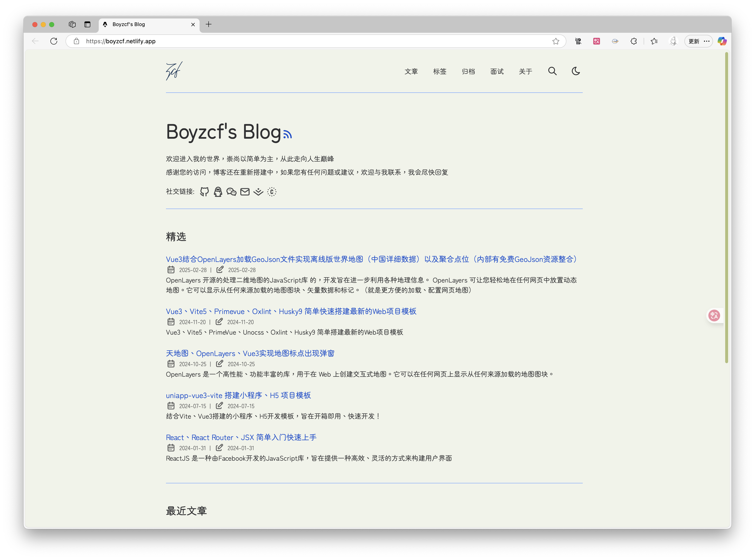This screenshot has width=755, height=560.
Task: Click the email envelope social icon
Action: (x=245, y=192)
